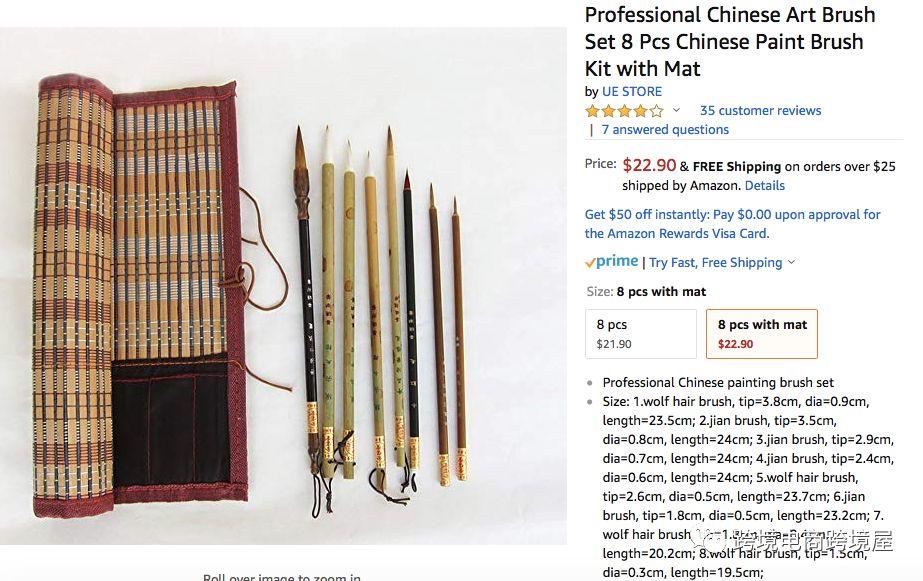The image size is (923, 581).
Task: Expand the Try Fast, Free Shipping chevron
Action: point(791,262)
